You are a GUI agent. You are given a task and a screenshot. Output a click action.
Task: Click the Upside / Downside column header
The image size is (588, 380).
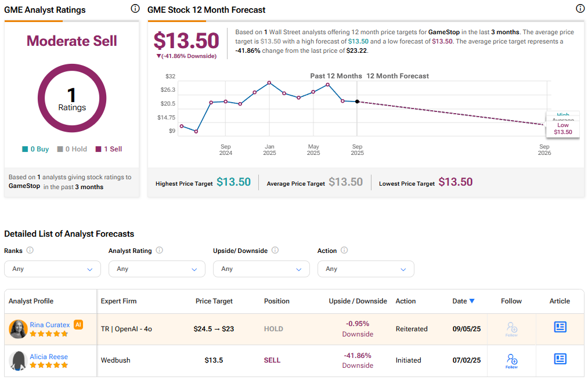pos(358,301)
